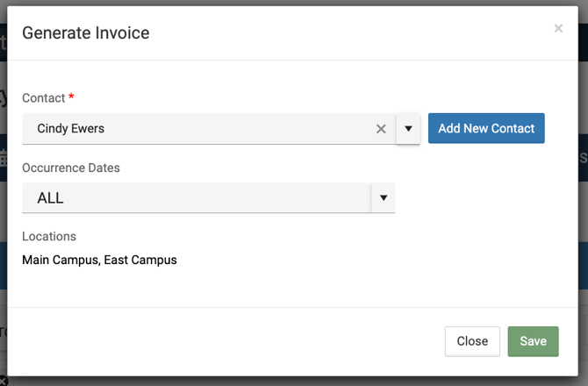Viewport: 588px width, 386px height.
Task: Expand the Contact dropdown arrow
Action: [408, 129]
